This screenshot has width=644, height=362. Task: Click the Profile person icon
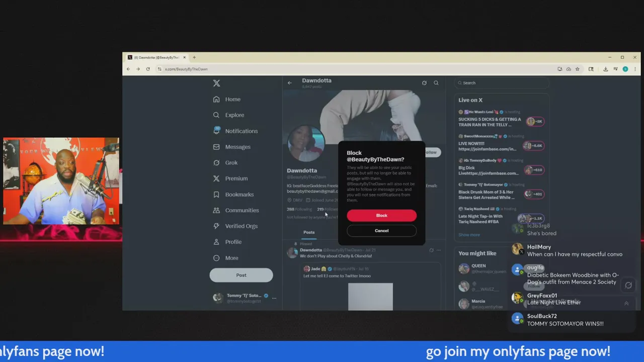click(x=216, y=242)
